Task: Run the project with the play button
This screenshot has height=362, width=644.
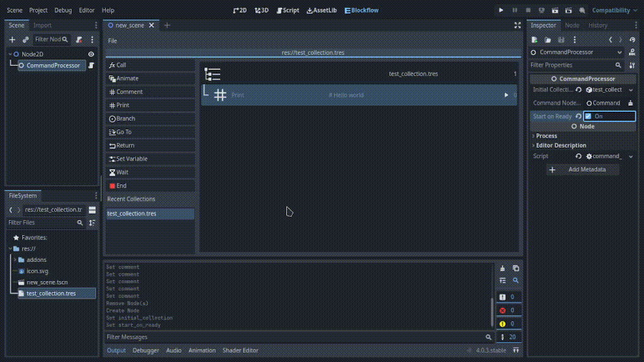Action: pos(501,10)
